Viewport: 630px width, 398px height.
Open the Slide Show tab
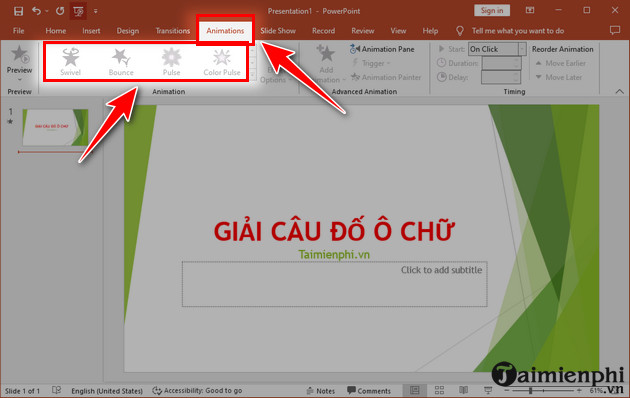[x=278, y=31]
